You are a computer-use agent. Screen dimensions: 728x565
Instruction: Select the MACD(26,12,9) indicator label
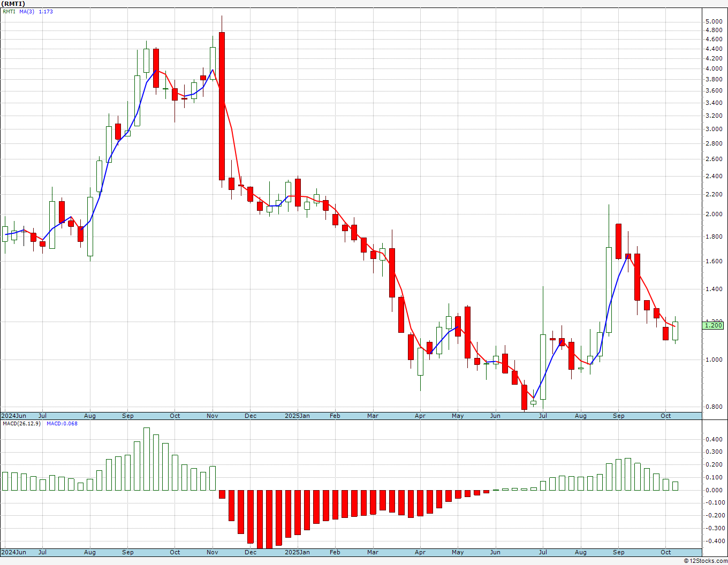21,423
